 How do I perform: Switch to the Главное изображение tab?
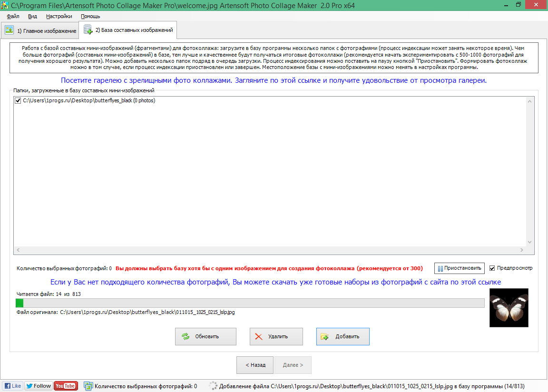(x=40, y=31)
